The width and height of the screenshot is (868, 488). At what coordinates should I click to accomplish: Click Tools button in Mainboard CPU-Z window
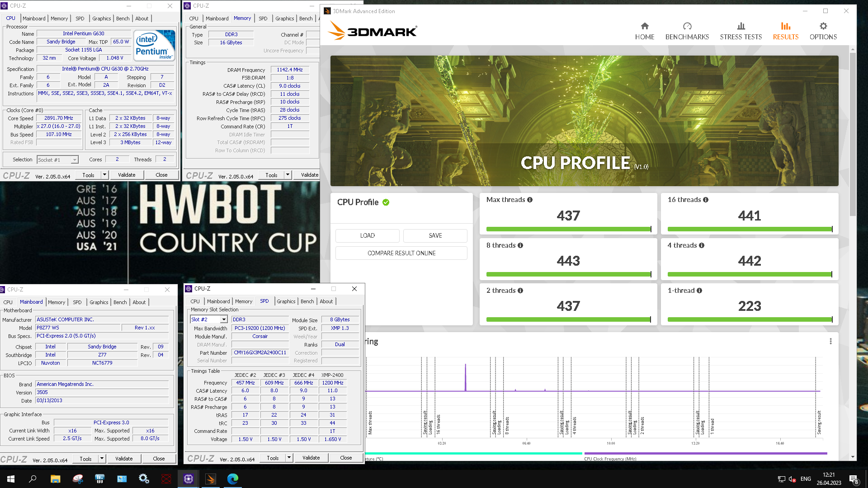pyautogui.click(x=86, y=459)
